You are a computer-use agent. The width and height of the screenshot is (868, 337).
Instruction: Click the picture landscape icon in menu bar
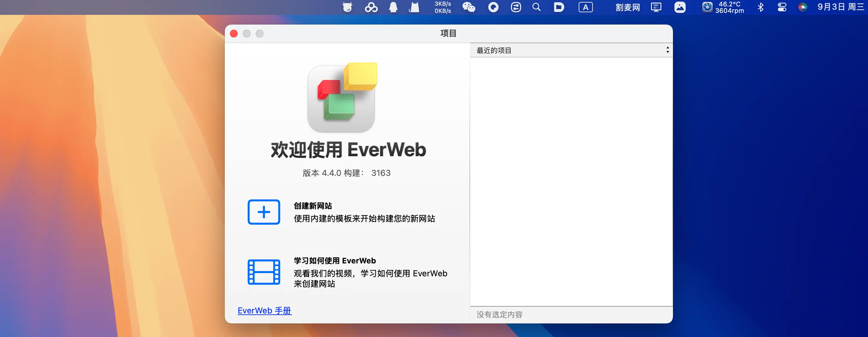[680, 7]
